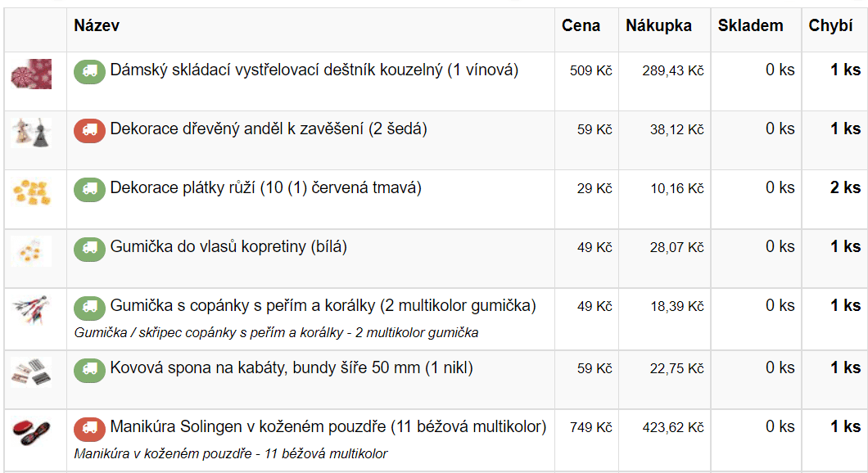The width and height of the screenshot is (868, 473).
Task: Open the wine-red umbrella product thumbnail
Action: (x=32, y=74)
